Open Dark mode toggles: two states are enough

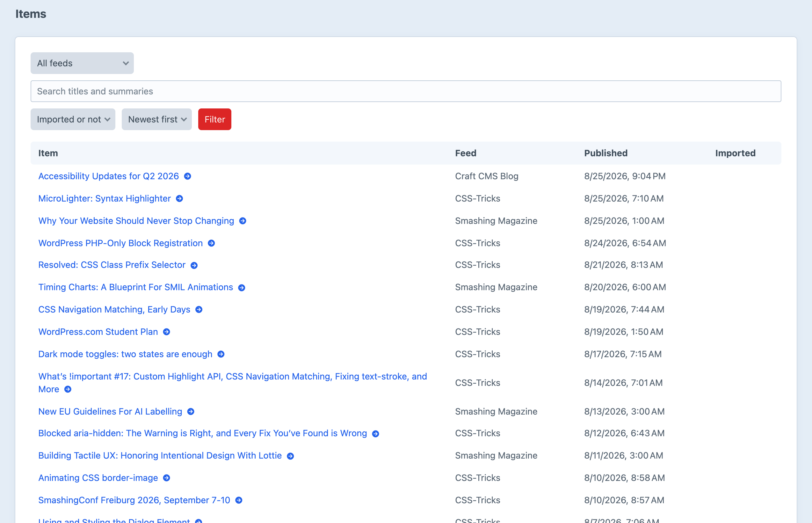click(125, 355)
